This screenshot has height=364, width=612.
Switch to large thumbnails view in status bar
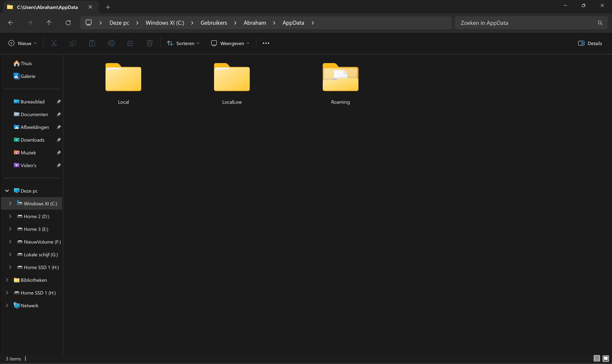(x=606, y=358)
